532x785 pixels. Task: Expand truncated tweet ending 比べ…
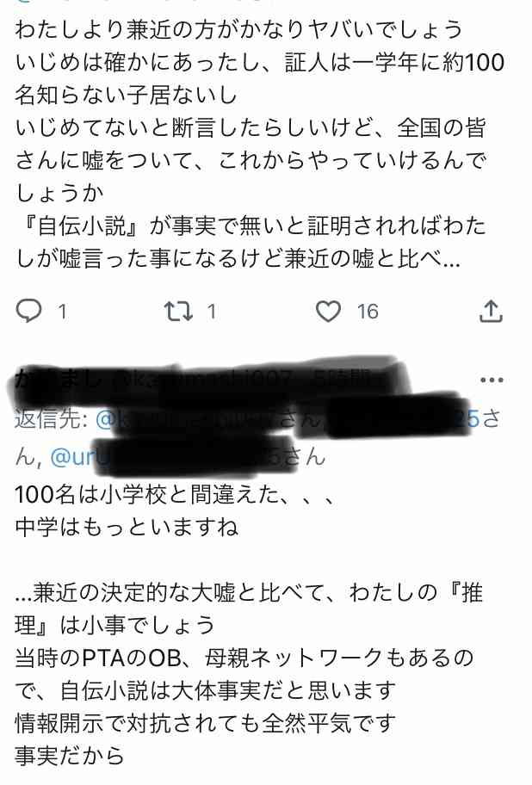pyautogui.click(x=238, y=259)
